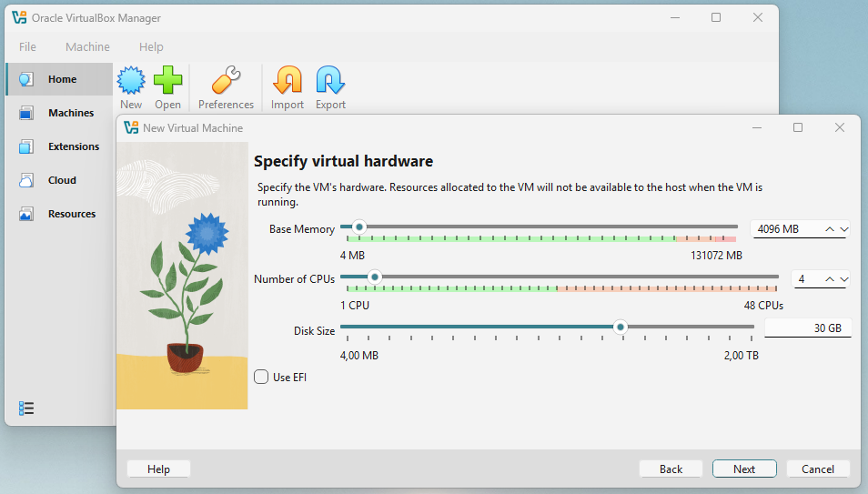Maximize the Oracle VirtualBox Manager window
The width and height of the screenshot is (868, 494).
coord(716,17)
